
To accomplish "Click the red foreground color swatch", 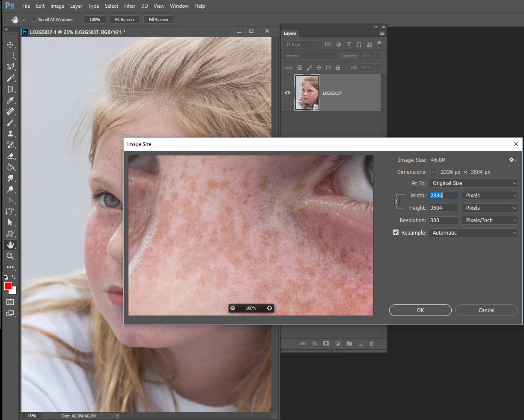I will pos(8,286).
